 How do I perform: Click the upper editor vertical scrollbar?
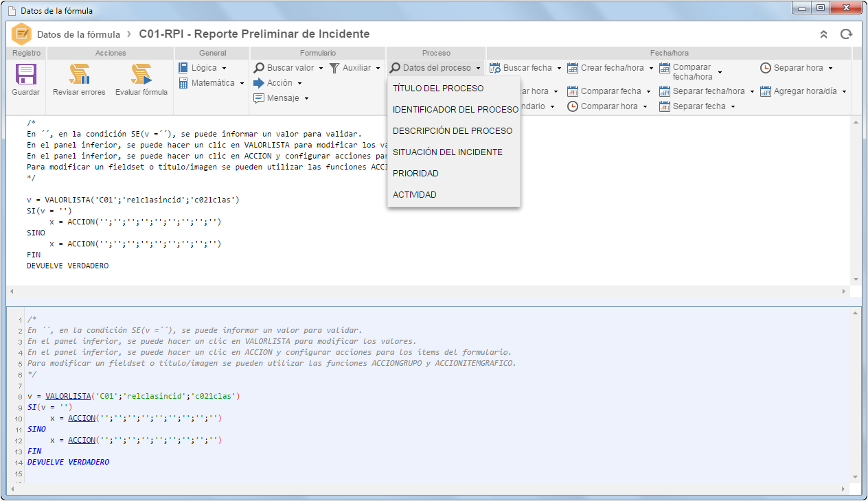tap(856, 200)
